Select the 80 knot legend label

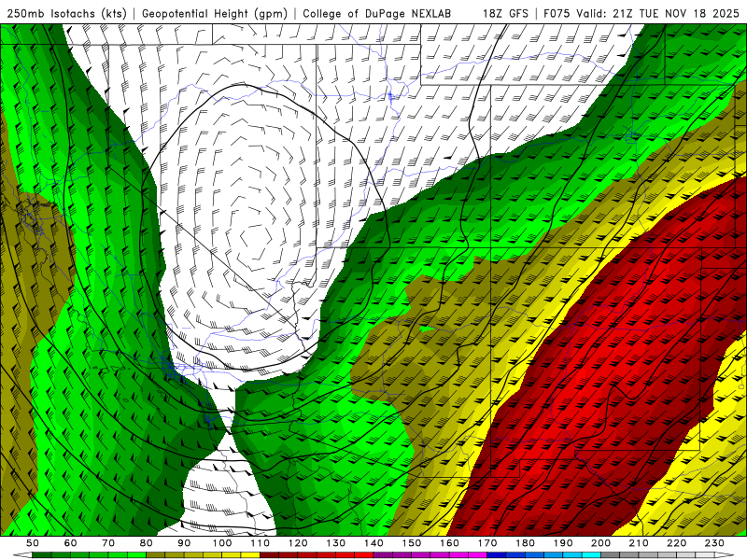tap(147, 543)
